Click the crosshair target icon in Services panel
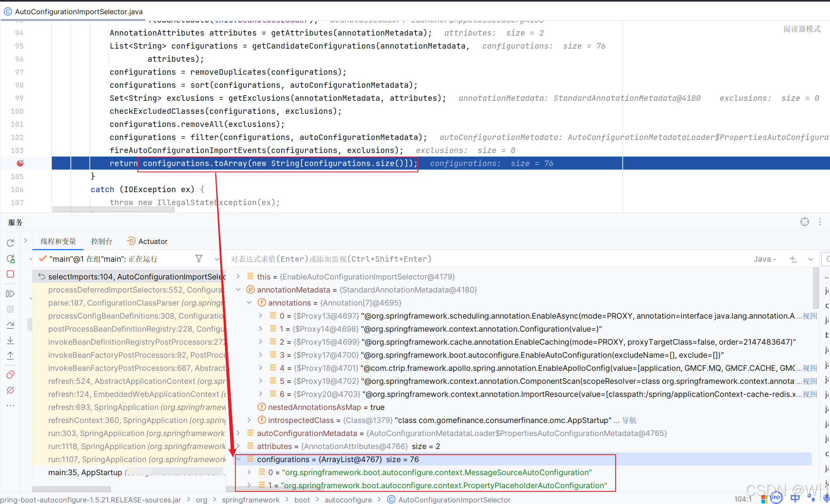Viewport: 830px width, 504px height. 805,222
